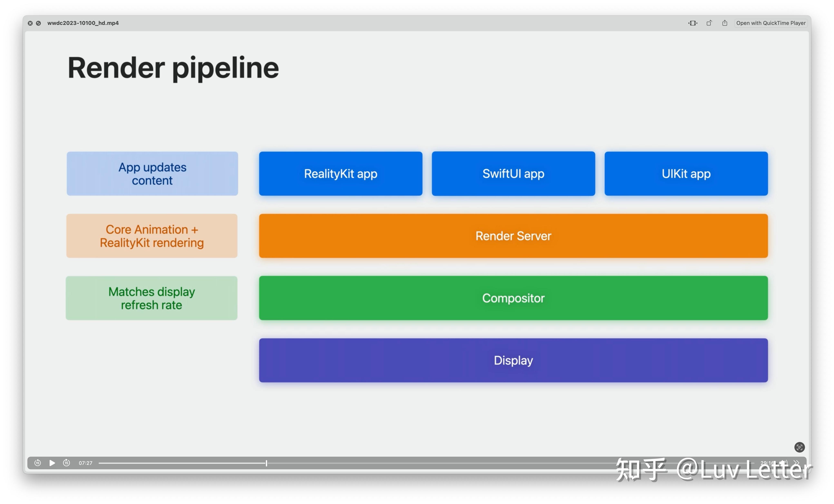Click the green Compositor bar
The height and width of the screenshot is (504, 834).
(513, 298)
